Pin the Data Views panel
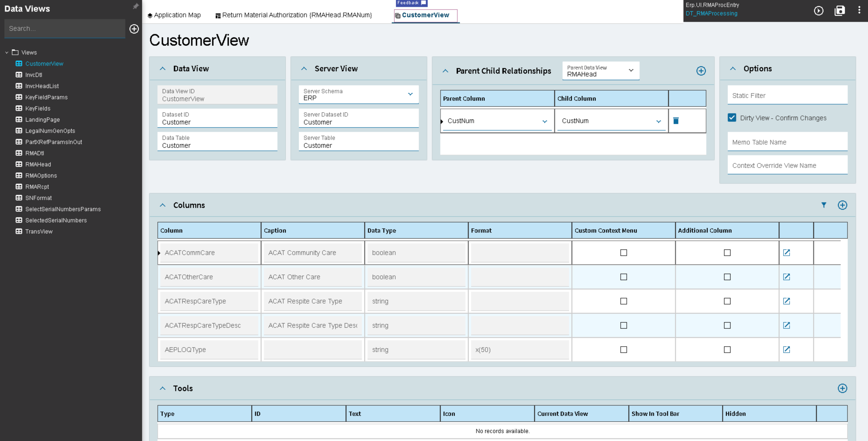Image resolution: width=868 pixels, height=441 pixels. pos(136,6)
